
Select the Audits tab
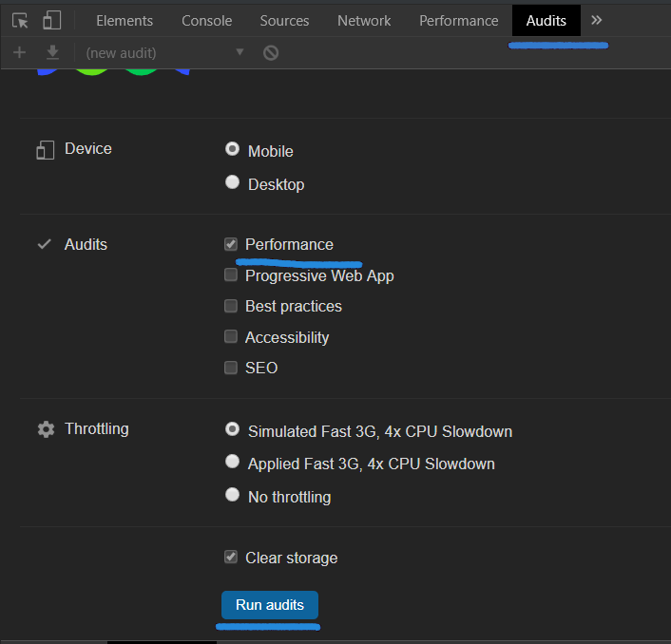click(546, 21)
